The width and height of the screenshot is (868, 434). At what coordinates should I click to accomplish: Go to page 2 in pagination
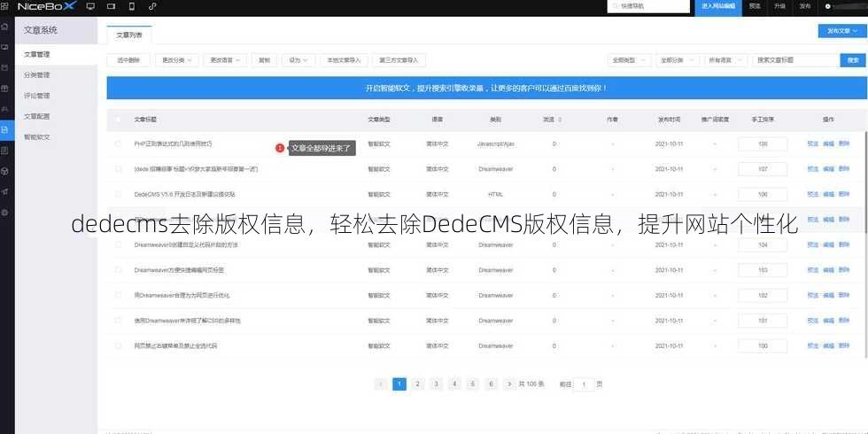click(418, 384)
